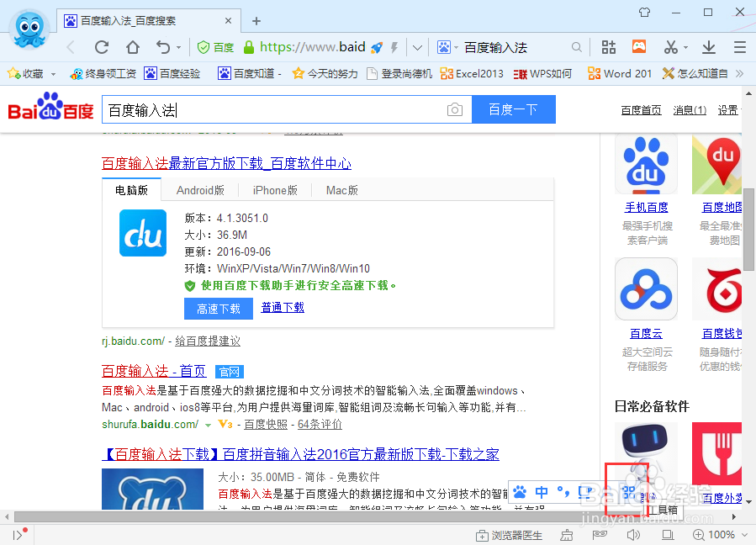756x545 pixels.
Task: Open the browser hamburger menu
Action: (x=740, y=47)
